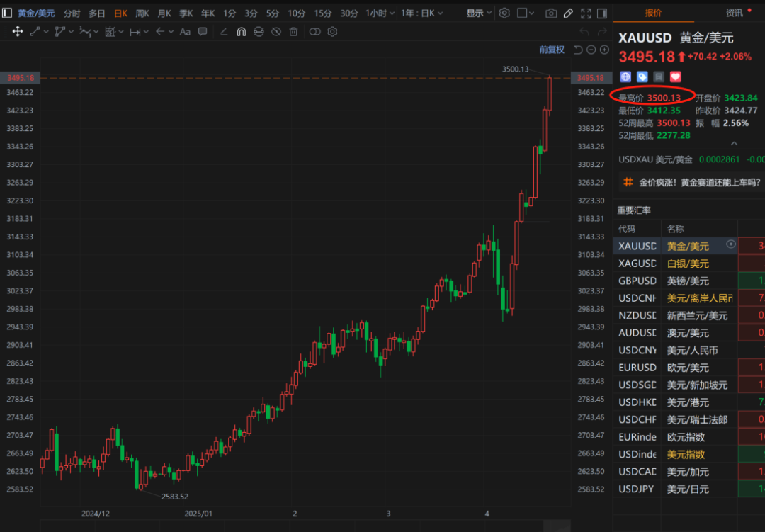Switch to 周K weekly chart

click(x=142, y=13)
